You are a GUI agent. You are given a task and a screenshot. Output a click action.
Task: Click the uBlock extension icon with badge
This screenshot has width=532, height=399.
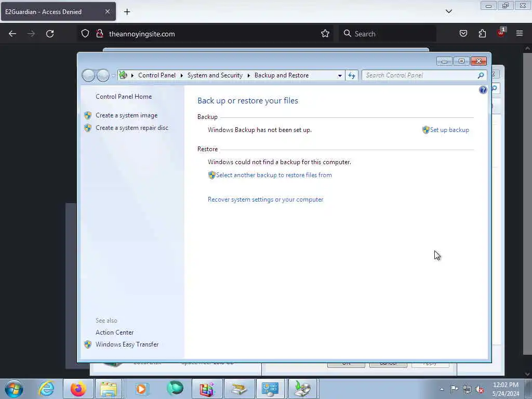[x=501, y=33]
